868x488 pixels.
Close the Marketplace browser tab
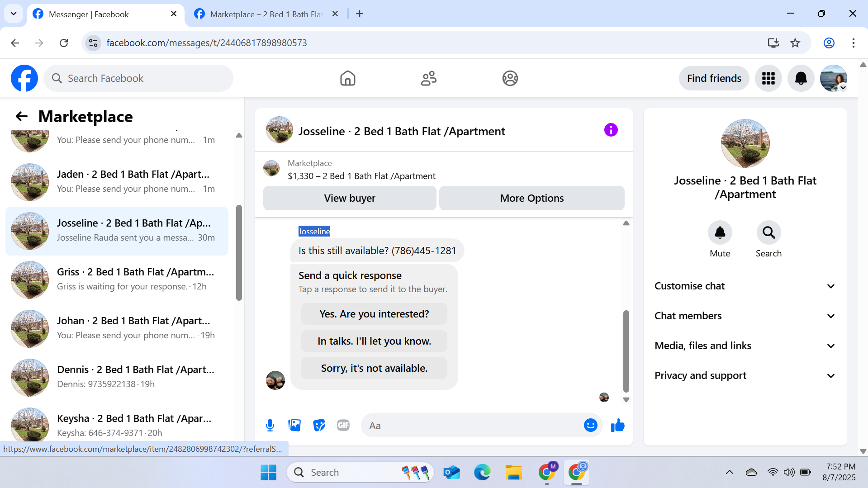335,14
